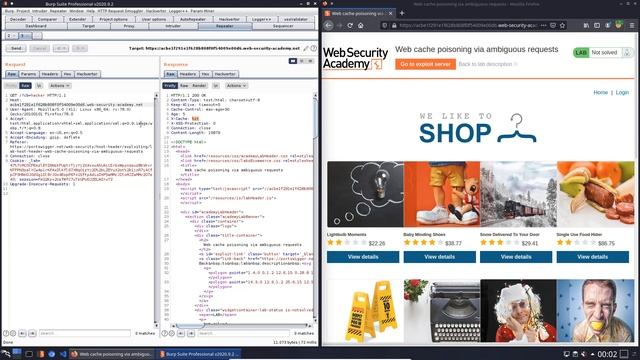The height and width of the screenshot is (360, 640).
Task: Edit target with the pencil icon
Action: tap(305, 48)
